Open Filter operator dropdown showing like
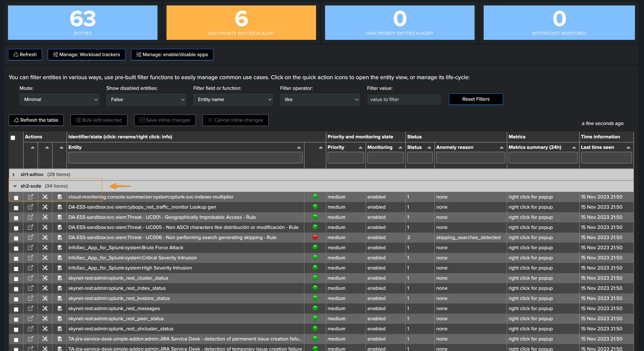This screenshot has height=351, width=644. (320, 100)
